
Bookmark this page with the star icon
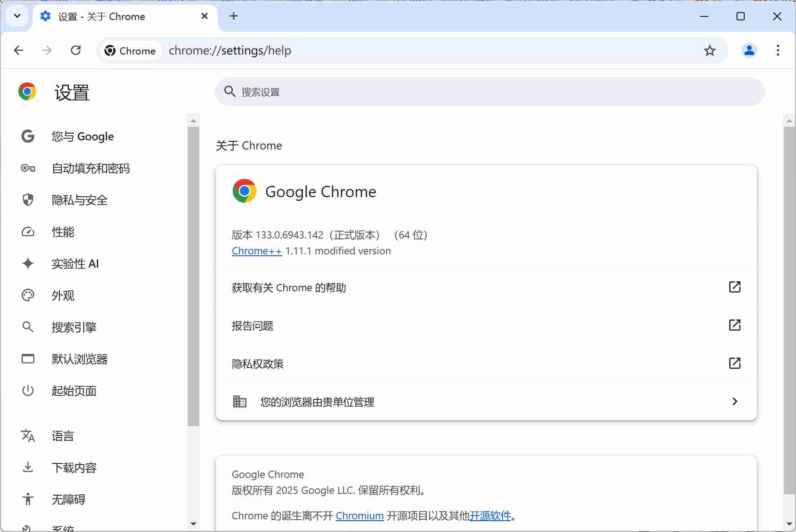pos(710,50)
